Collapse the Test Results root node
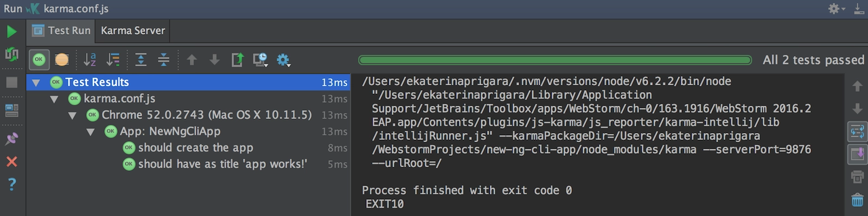 tap(36, 83)
